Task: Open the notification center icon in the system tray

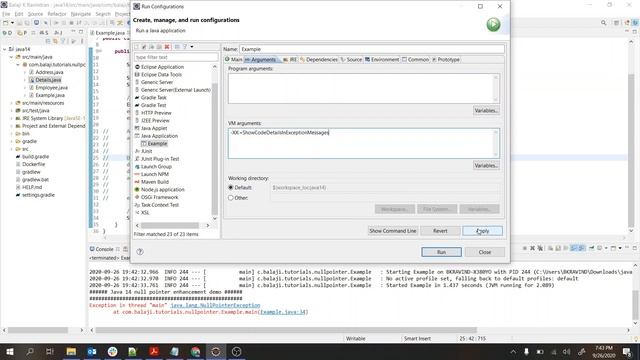Action: point(627,351)
